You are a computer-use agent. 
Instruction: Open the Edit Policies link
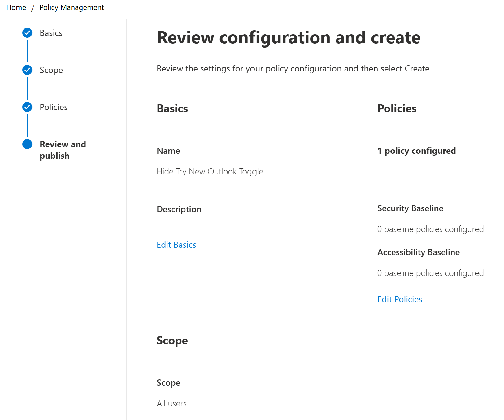tap(400, 299)
